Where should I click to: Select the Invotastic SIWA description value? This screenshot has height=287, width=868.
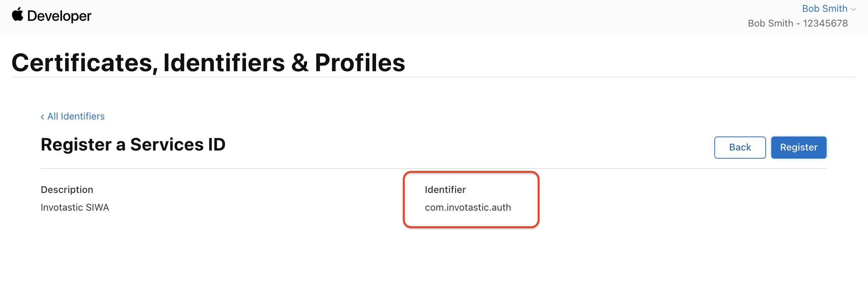[x=75, y=207]
